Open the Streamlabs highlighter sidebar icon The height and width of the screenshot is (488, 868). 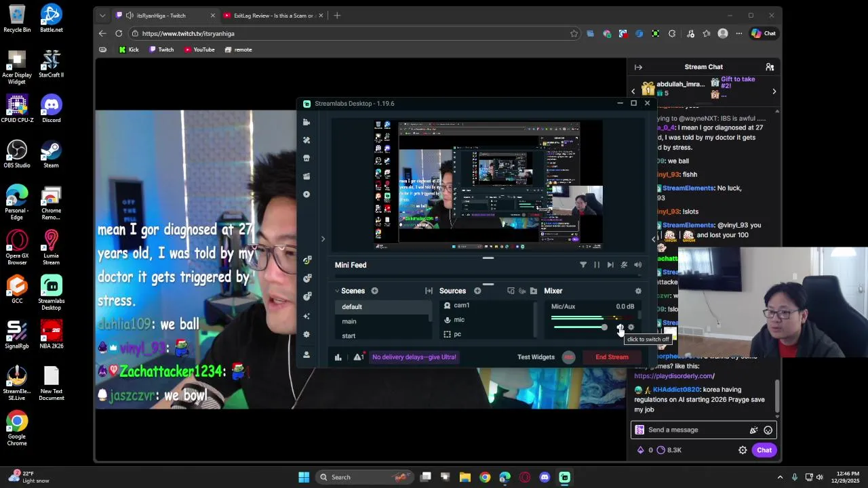click(x=307, y=176)
